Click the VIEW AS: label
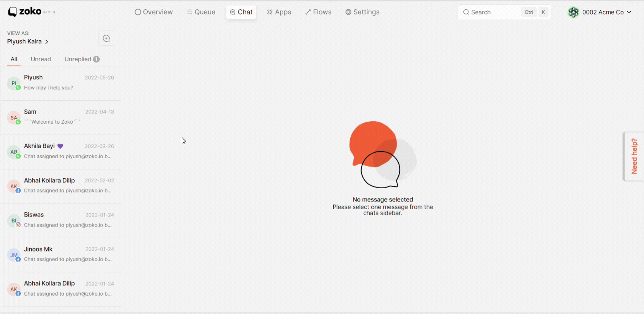Image resolution: width=644 pixels, height=314 pixels. tap(18, 33)
